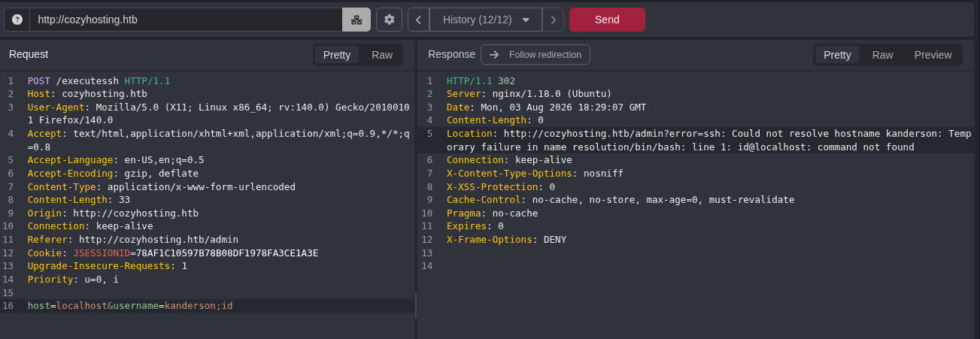Click the response Date header line
980x339 pixels.
(546, 107)
